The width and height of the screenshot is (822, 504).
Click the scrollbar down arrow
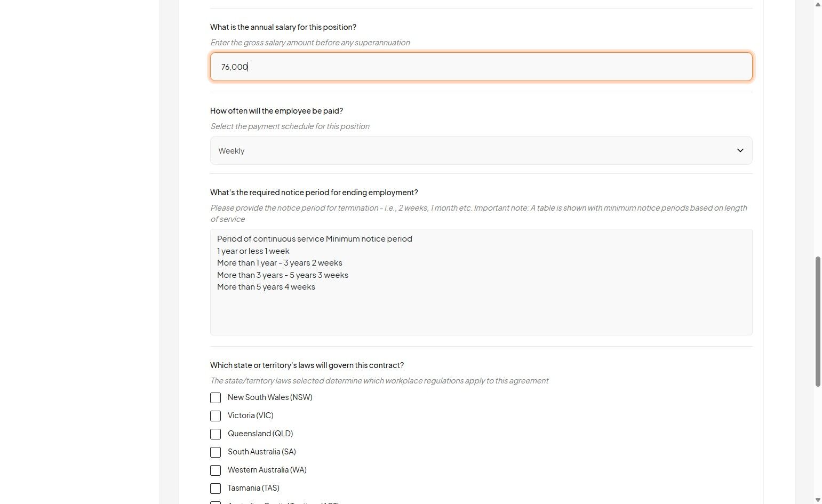tap(817, 500)
